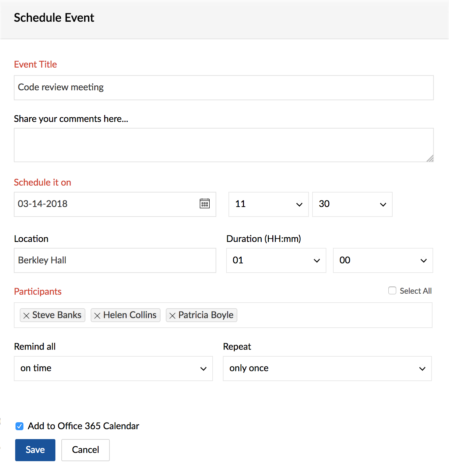Viewport: 449px width, 476px height.
Task: Open the start minutes dropdown showing 30
Action: (x=352, y=204)
